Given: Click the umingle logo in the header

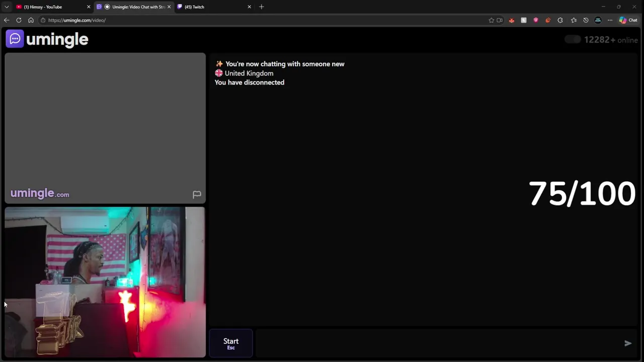Looking at the screenshot, I should coord(47,39).
